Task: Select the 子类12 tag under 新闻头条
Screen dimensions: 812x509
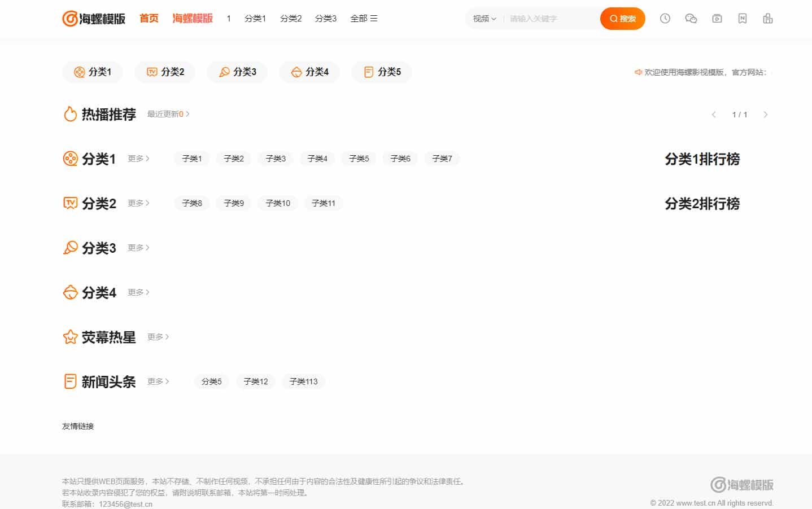Action: click(x=256, y=381)
